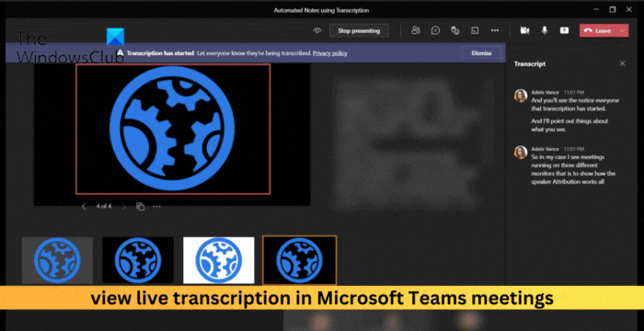Click the share content tray icon
The width and height of the screenshot is (644, 331).
point(564,30)
